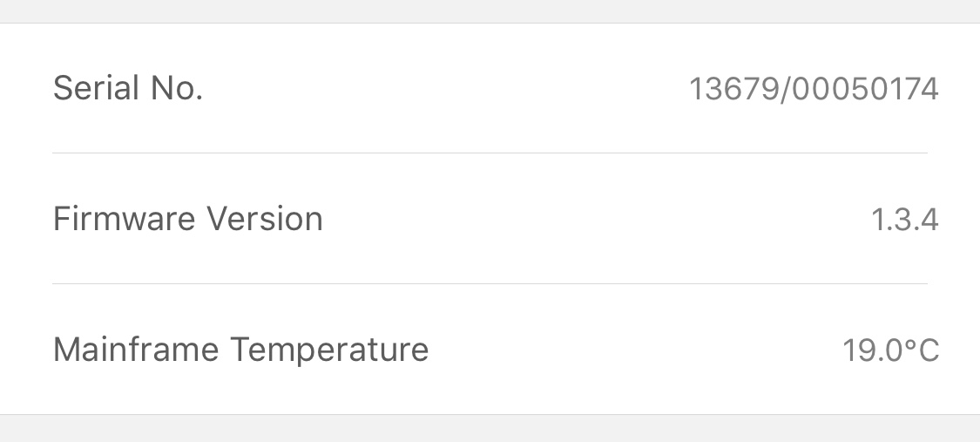
Task: Select the serial number value 13679/00050174
Action: coord(814,89)
